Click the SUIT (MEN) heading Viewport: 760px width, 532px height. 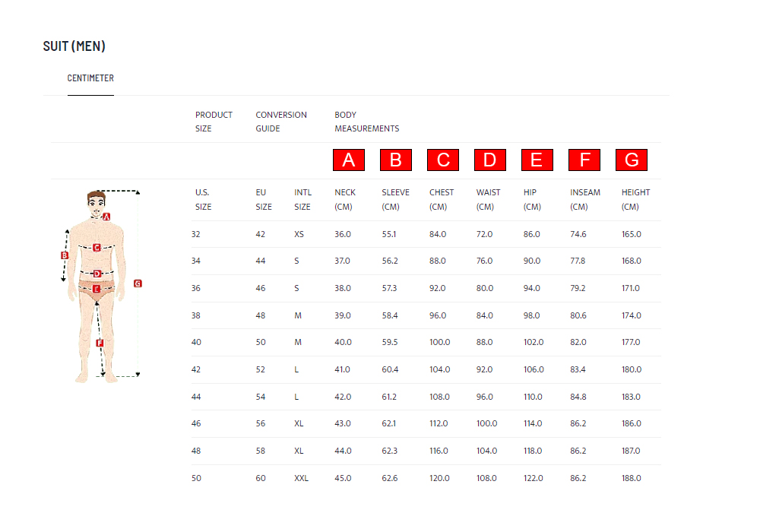click(x=74, y=46)
